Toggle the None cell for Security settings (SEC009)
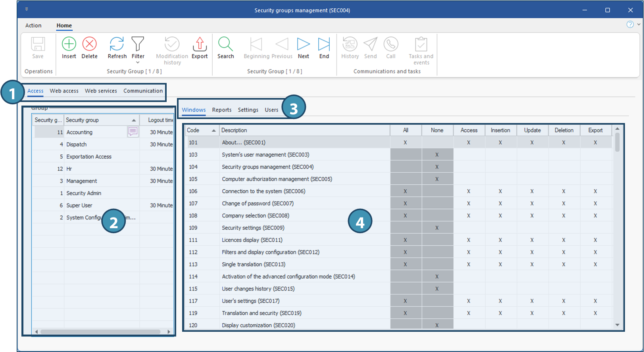The image size is (644, 352). [437, 228]
